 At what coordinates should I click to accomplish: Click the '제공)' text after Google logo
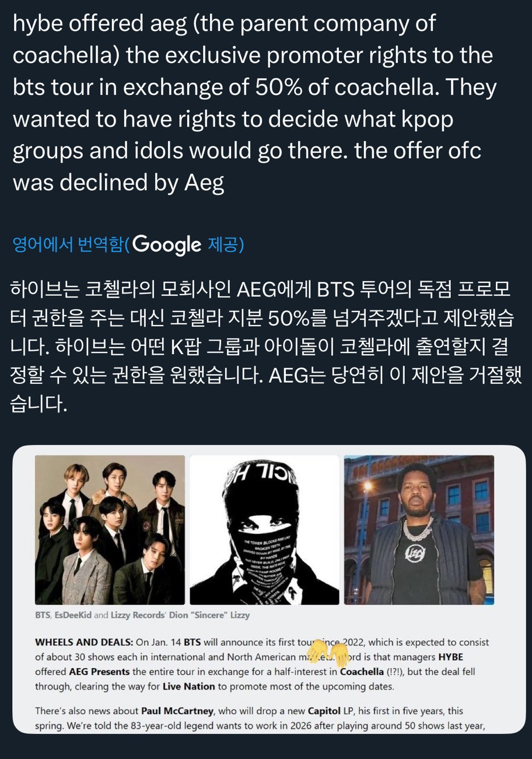pos(226,245)
